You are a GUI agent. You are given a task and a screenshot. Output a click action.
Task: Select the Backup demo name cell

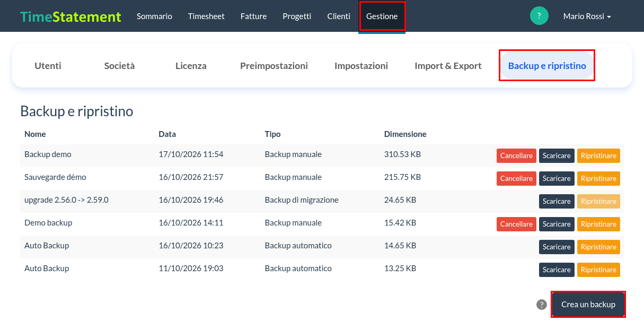coord(48,154)
